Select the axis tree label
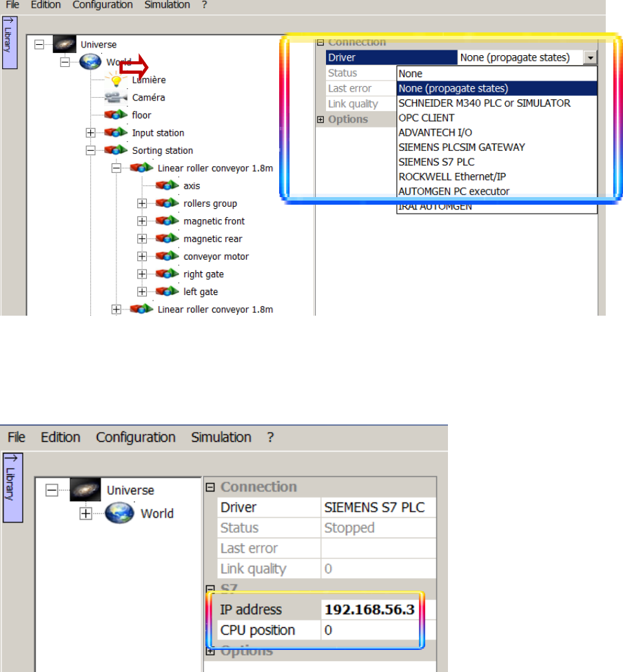Viewport: 623px width, 672px height. (192, 186)
